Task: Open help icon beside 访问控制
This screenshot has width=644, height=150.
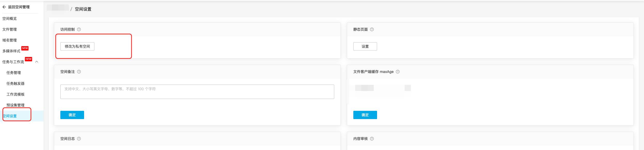Action: coord(79,29)
